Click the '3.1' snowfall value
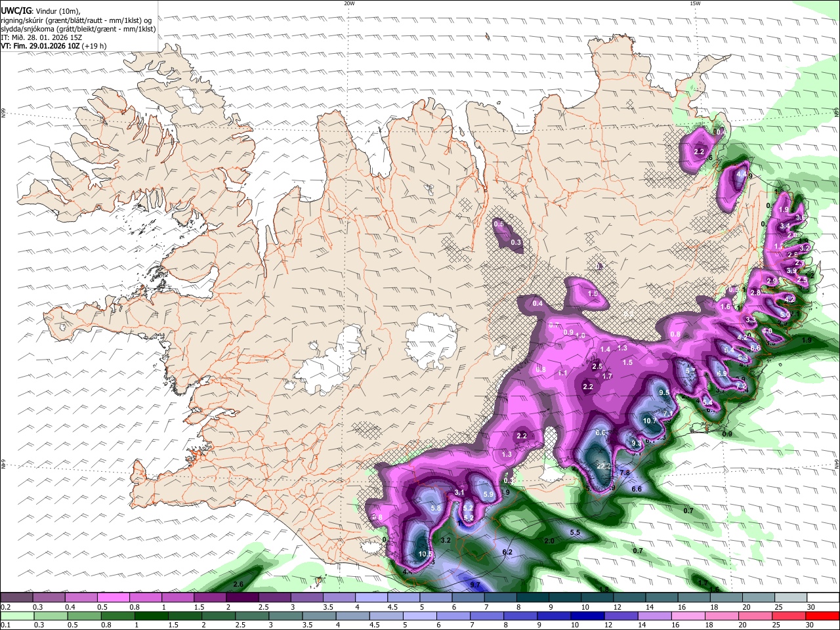 tap(459, 492)
